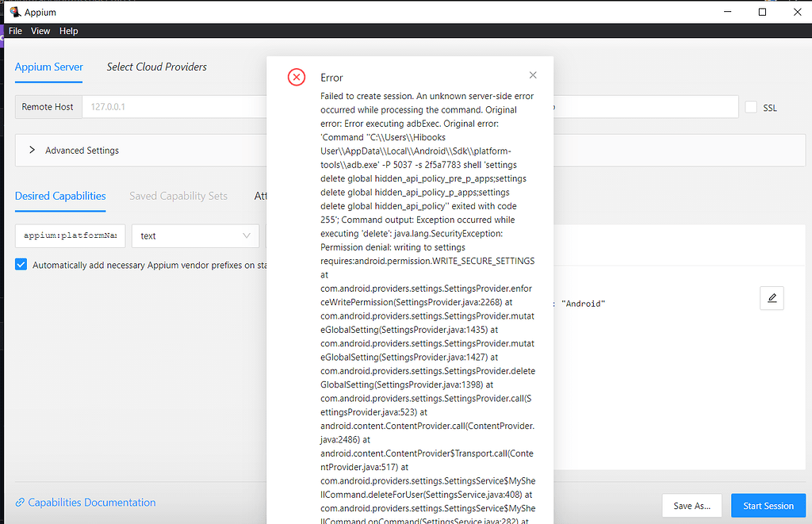Maximize the Appium window
The image size is (812, 524).
(x=762, y=12)
